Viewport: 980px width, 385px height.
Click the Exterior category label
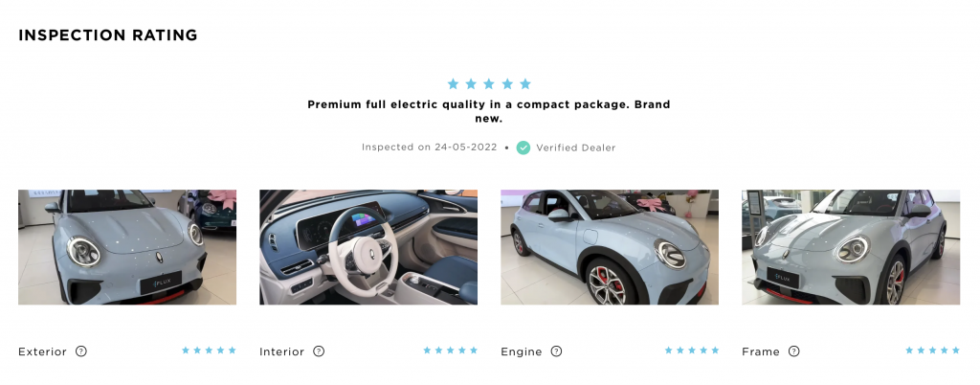click(42, 351)
